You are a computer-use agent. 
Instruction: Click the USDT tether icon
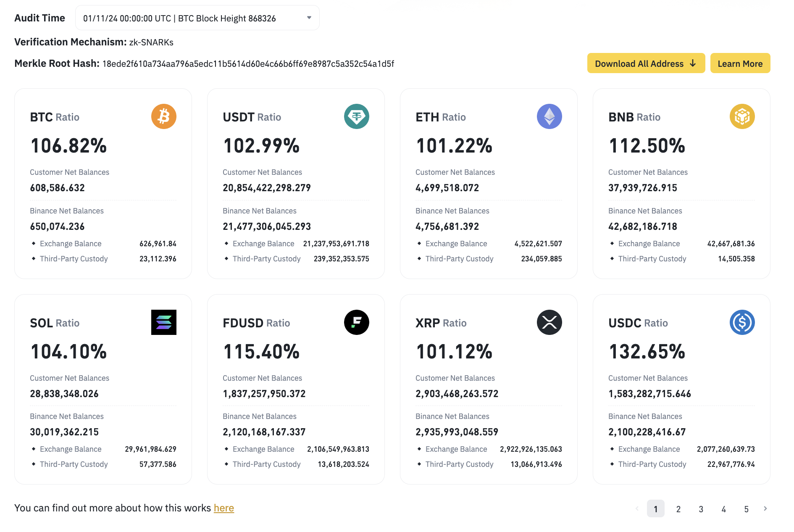356,116
